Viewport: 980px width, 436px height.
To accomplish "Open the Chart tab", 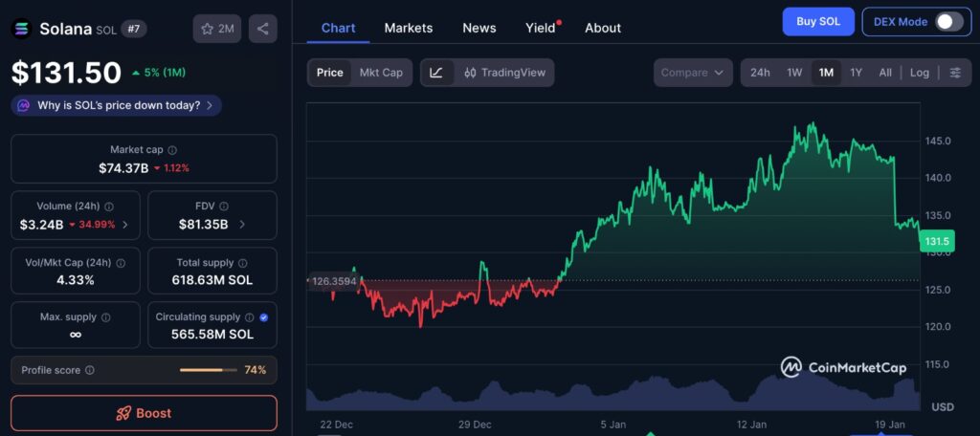I will [338, 28].
